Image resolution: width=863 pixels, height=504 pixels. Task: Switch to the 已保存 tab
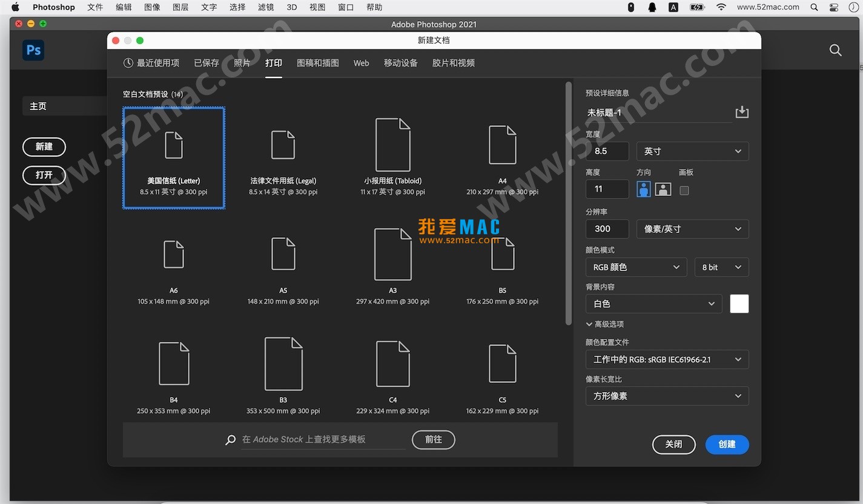(x=207, y=63)
